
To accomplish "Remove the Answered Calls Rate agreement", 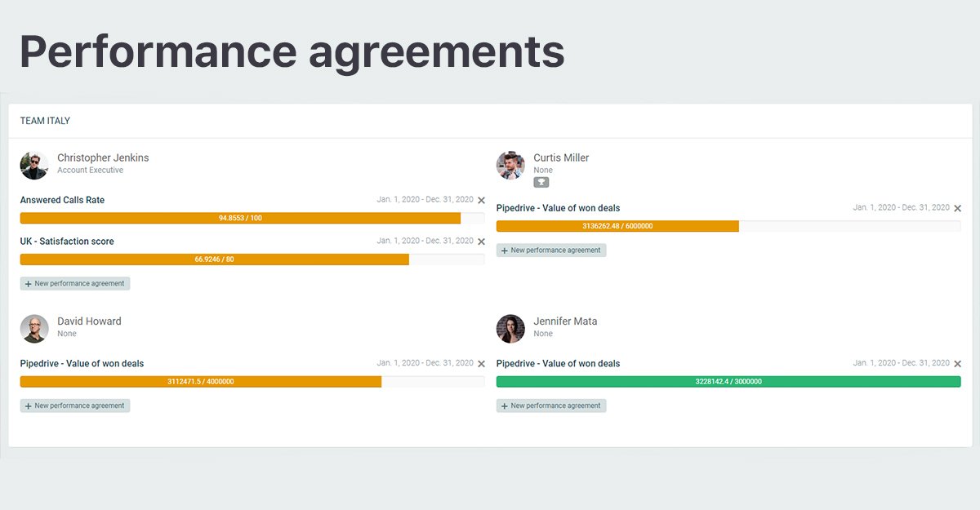I will coord(481,199).
